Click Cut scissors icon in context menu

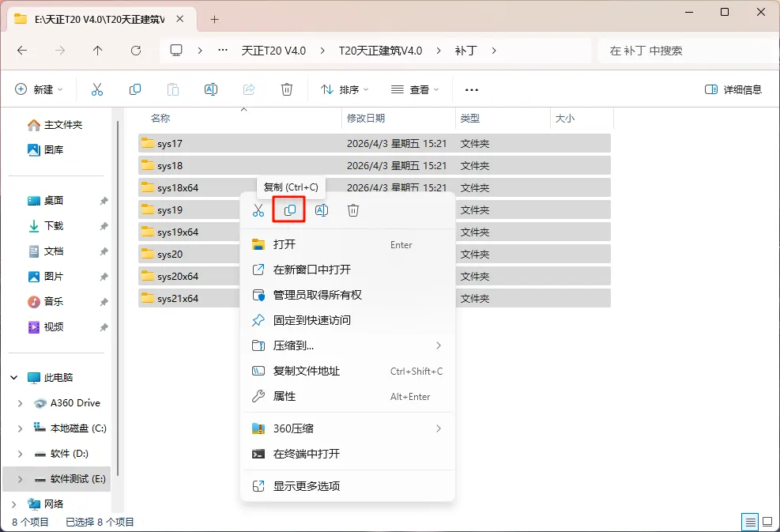pyautogui.click(x=258, y=210)
